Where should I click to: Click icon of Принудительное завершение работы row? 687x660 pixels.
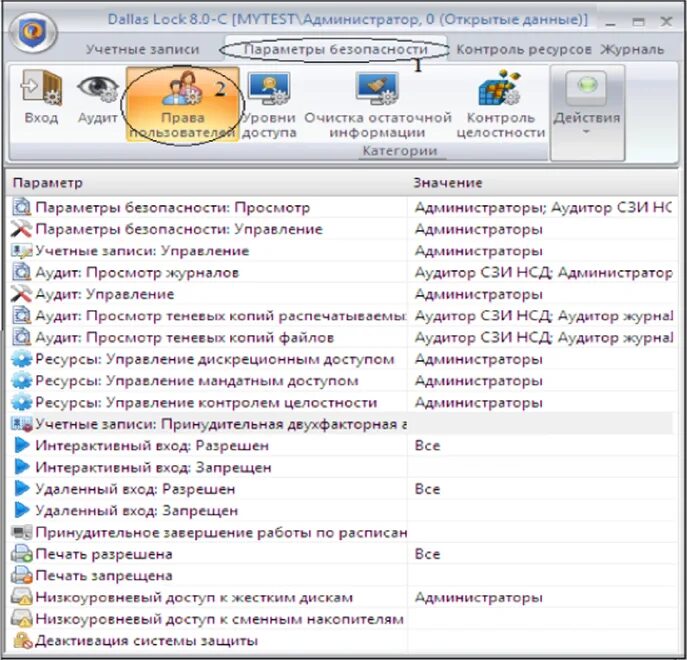coord(21,532)
